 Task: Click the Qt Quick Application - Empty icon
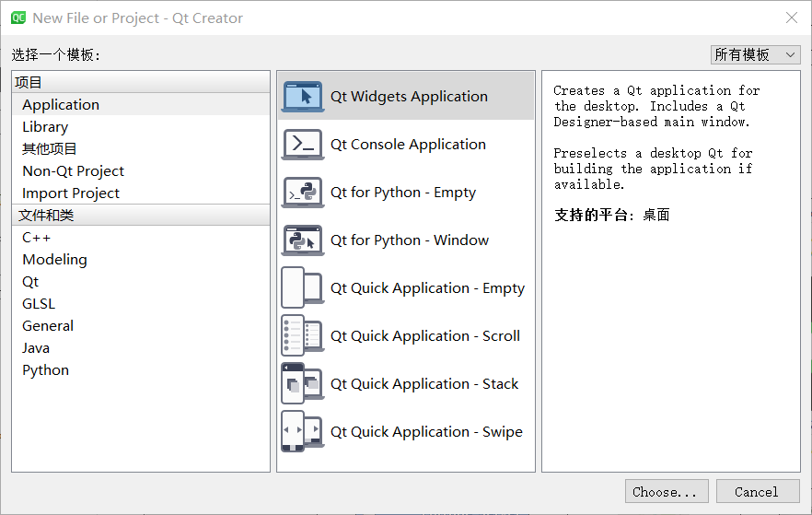click(x=302, y=288)
